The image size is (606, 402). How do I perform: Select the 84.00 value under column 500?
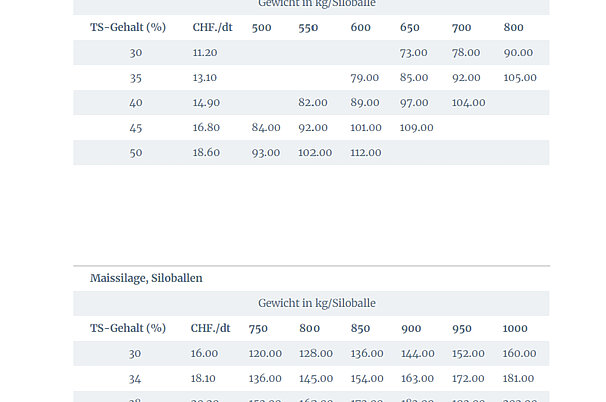coord(265,127)
